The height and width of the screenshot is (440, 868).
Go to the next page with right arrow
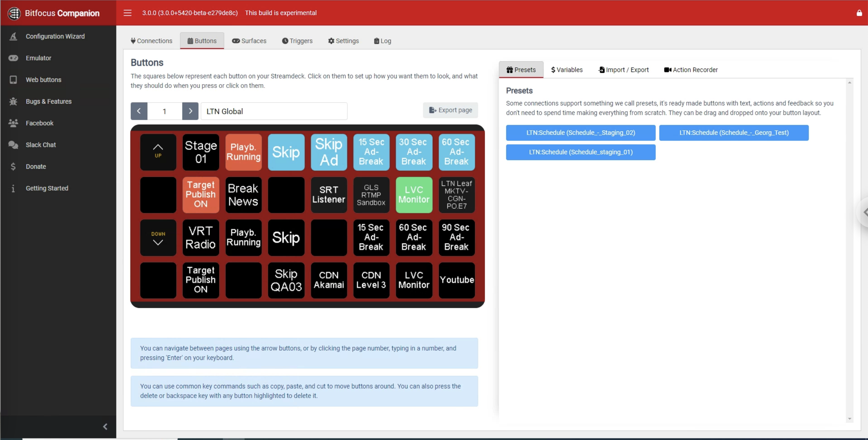(x=190, y=111)
